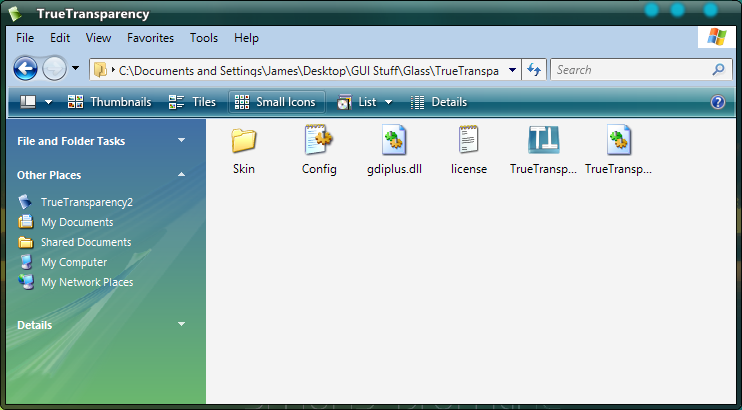The height and width of the screenshot is (410, 742).
Task: Go back with the Back arrow button
Action: tap(25, 69)
